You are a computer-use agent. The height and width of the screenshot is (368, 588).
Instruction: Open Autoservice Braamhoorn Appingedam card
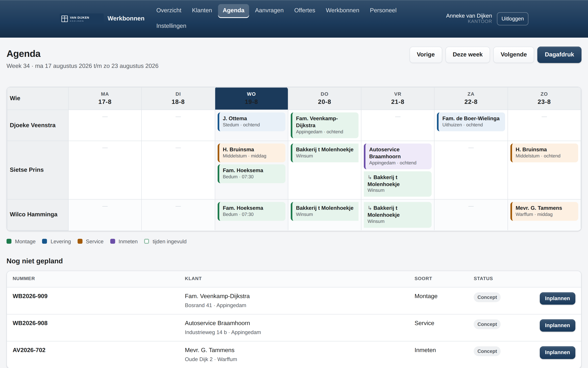coord(398,156)
